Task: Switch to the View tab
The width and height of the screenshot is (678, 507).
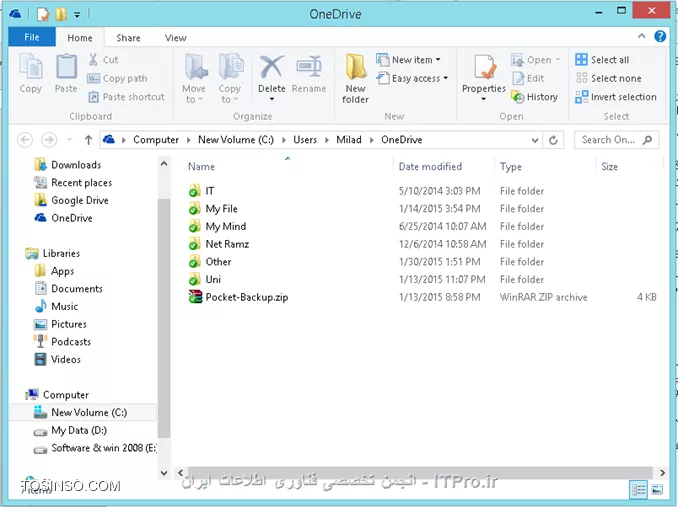Action: coord(176,38)
